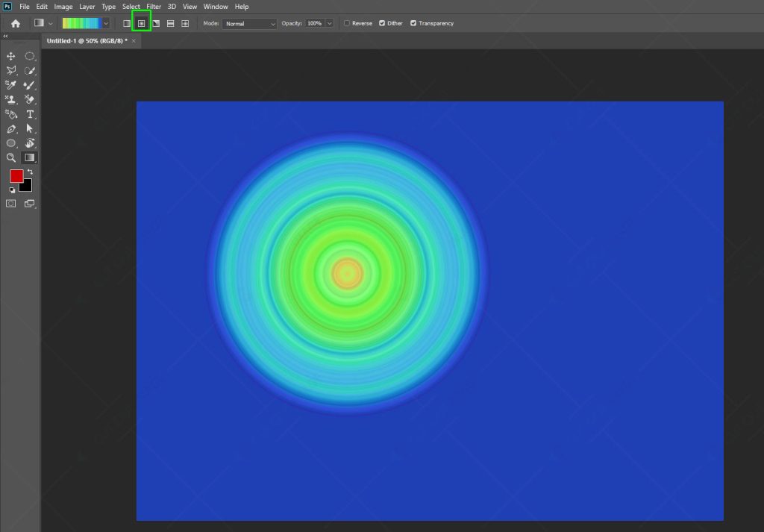Viewport: 764px width, 532px height.
Task: Select the Brush tool
Action: 30,84
